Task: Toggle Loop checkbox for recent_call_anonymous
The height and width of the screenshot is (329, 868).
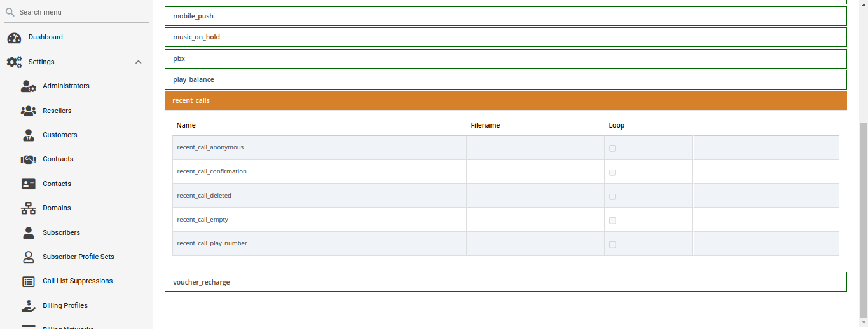Action: (612, 149)
